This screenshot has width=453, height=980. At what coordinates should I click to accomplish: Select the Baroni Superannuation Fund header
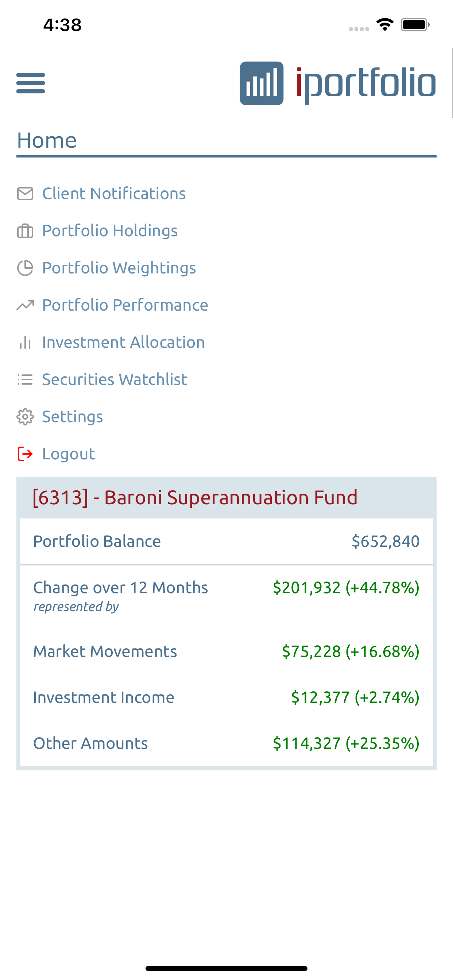click(x=226, y=498)
